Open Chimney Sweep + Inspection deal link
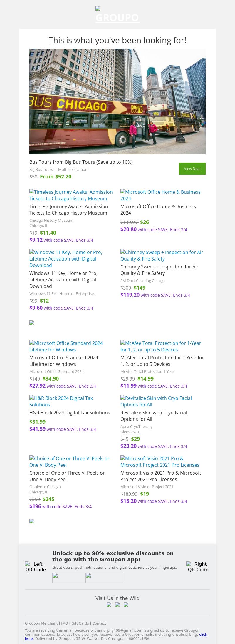235x644 pixels. [162, 256]
